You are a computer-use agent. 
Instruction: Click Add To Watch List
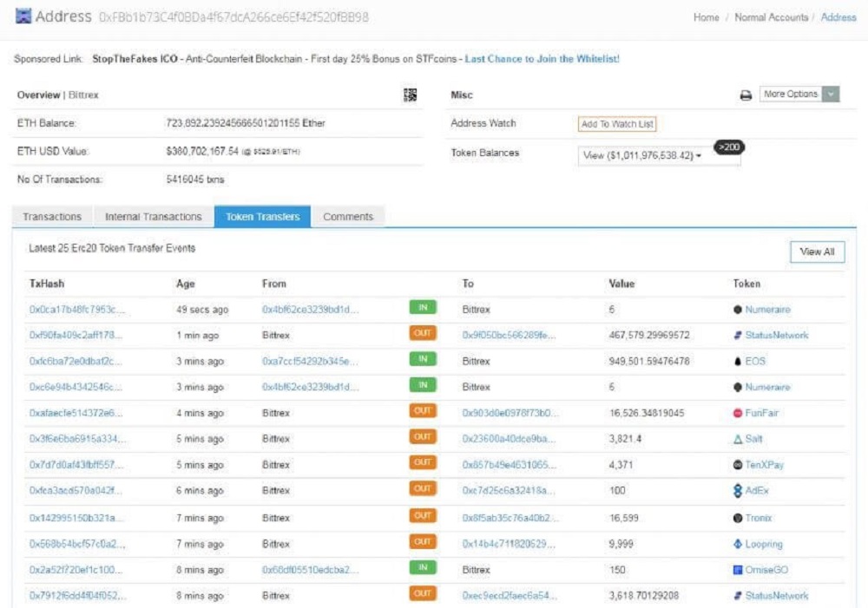tap(617, 124)
